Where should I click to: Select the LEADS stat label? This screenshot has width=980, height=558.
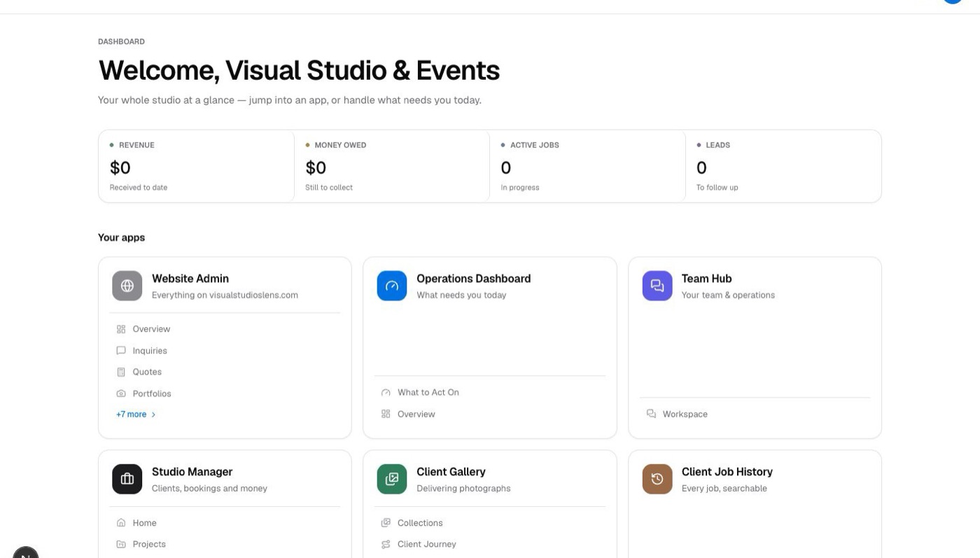(718, 145)
